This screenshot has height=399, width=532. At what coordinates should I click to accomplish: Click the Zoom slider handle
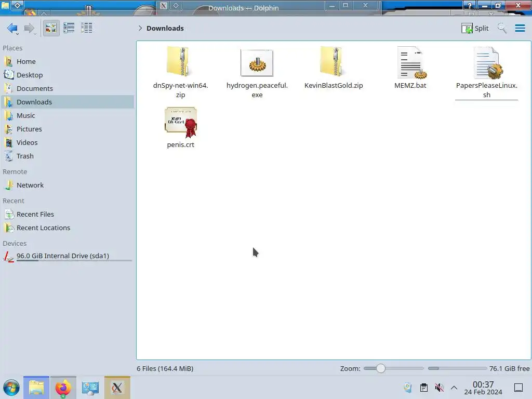pyautogui.click(x=381, y=368)
